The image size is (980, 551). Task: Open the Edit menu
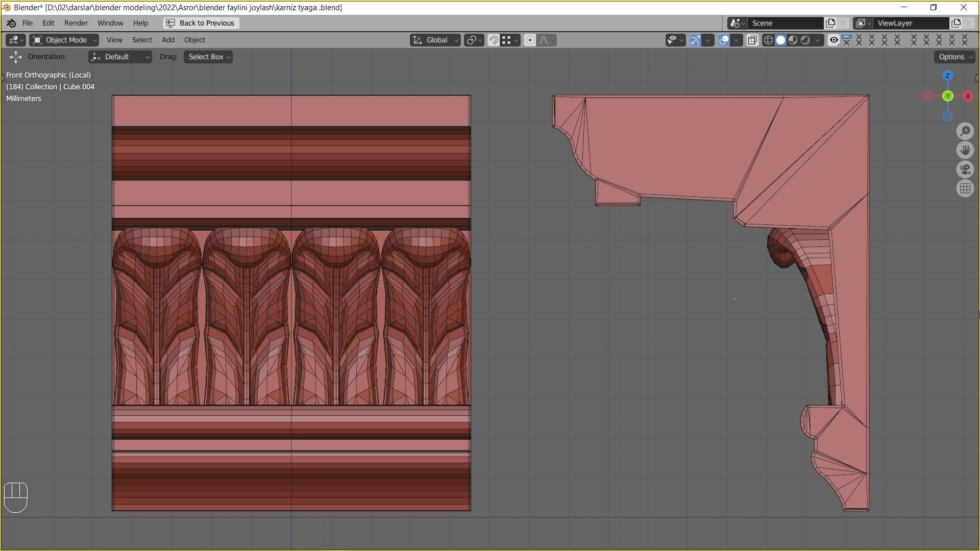(48, 23)
